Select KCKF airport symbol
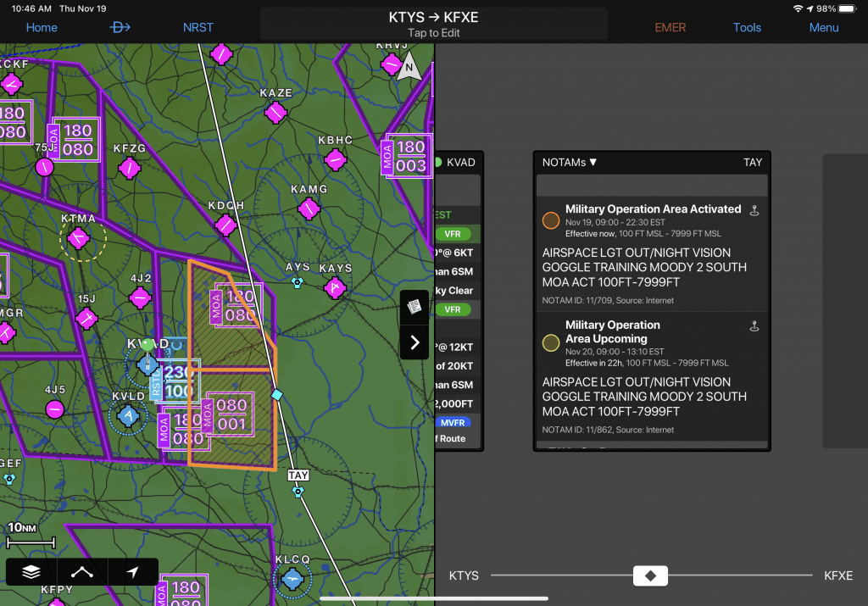This screenshot has width=868, height=606. pos(11,85)
